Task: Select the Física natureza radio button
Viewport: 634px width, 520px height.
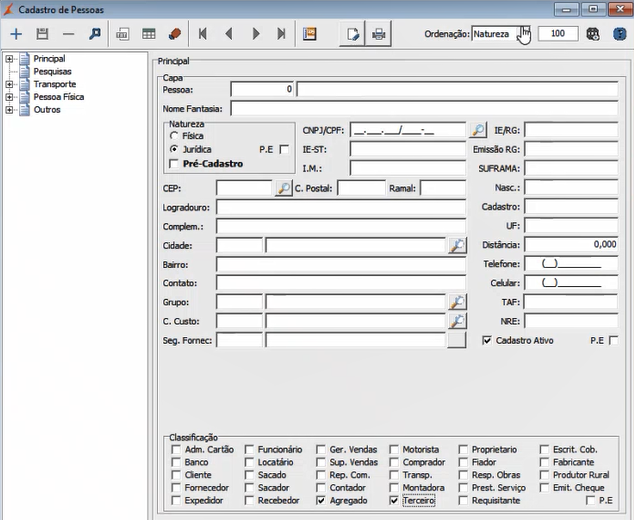Action: point(175,134)
